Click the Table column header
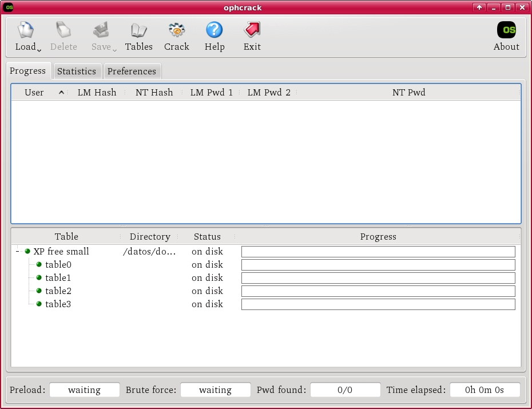The height and width of the screenshot is (409, 532). [66, 236]
